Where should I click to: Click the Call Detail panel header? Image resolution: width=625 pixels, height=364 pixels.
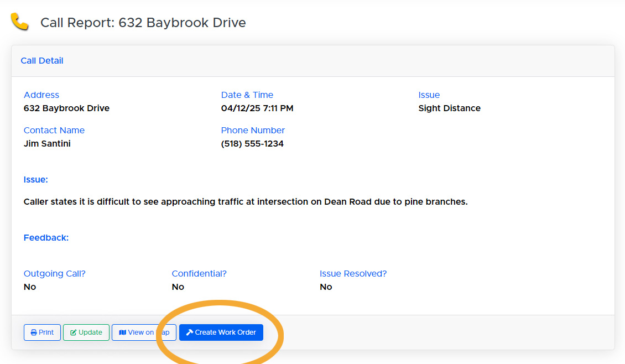tap(42, 61)
